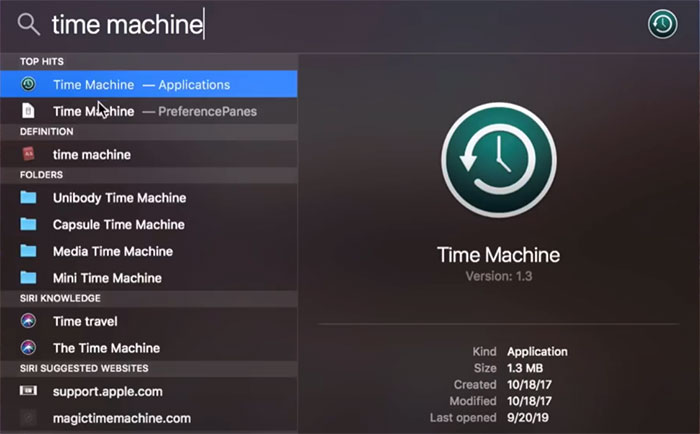Screen dimensions: 700x434
Task: Click the Created date 10/18/17
Action: click(x=529, y=384)
